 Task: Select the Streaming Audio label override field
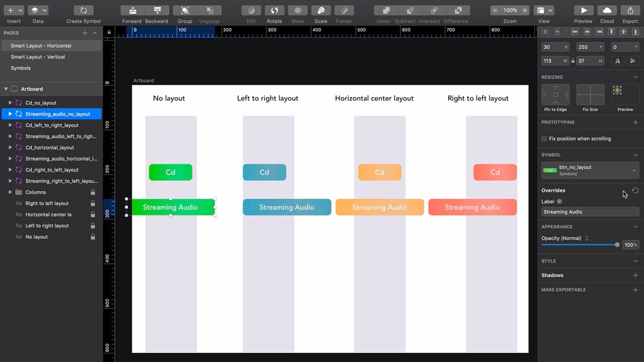[590, 211]
